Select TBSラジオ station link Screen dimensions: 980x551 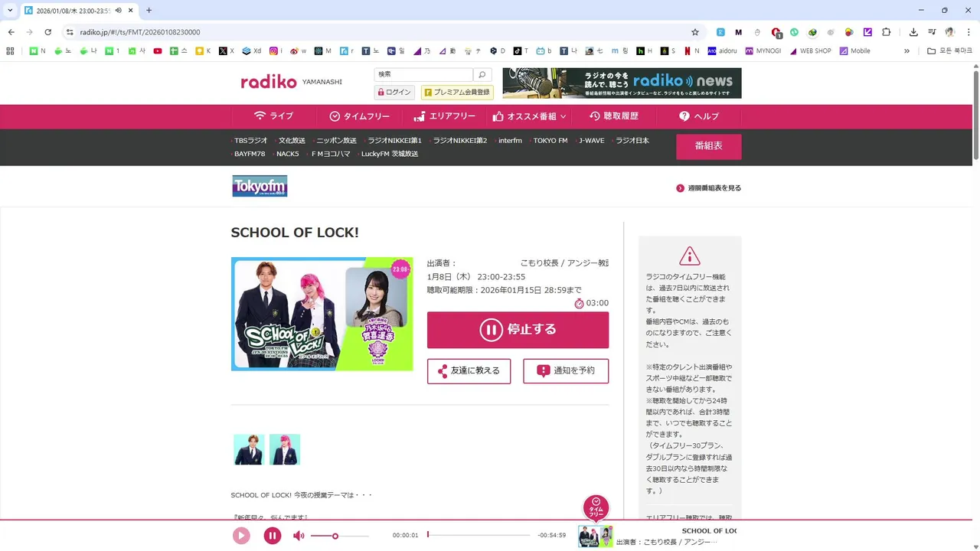click(x=250, y=141)
